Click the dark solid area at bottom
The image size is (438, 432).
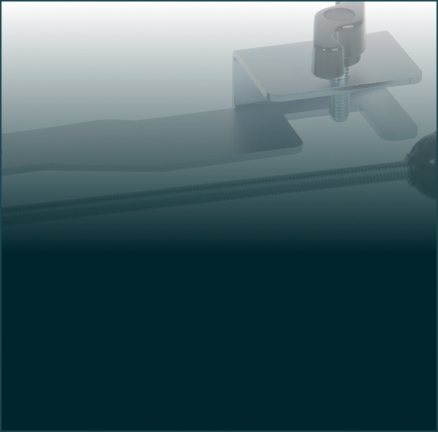(219, 340)
